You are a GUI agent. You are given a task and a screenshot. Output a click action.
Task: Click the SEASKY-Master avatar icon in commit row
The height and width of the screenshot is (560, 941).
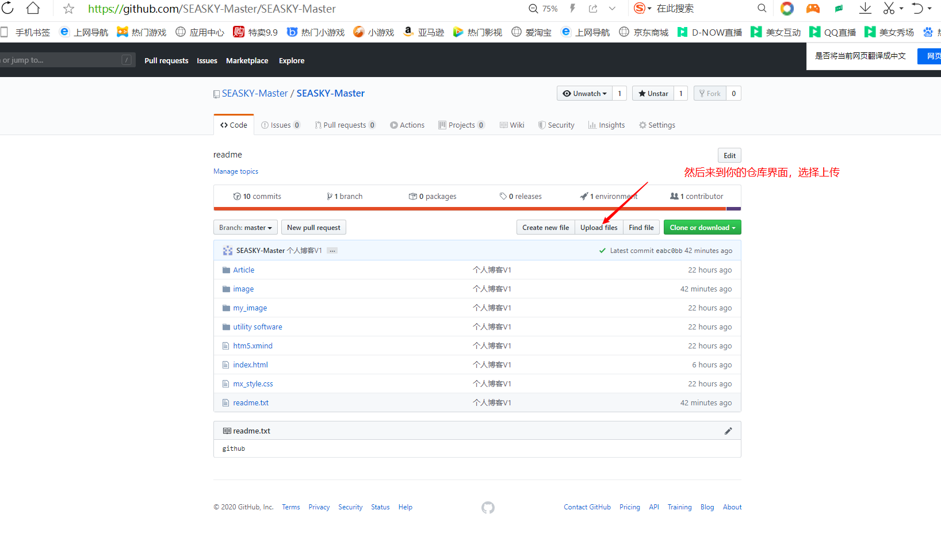[228, 251]
